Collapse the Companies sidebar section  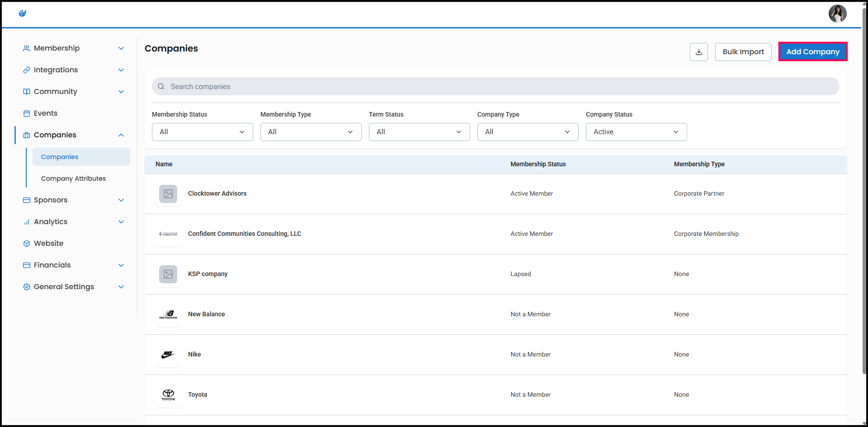point(121,135)
